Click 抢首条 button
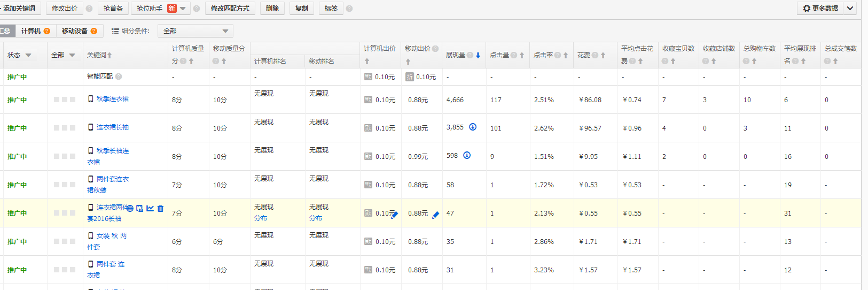This screenshot has height=290, width=868. pyautogui.click(x=113, y=9)
